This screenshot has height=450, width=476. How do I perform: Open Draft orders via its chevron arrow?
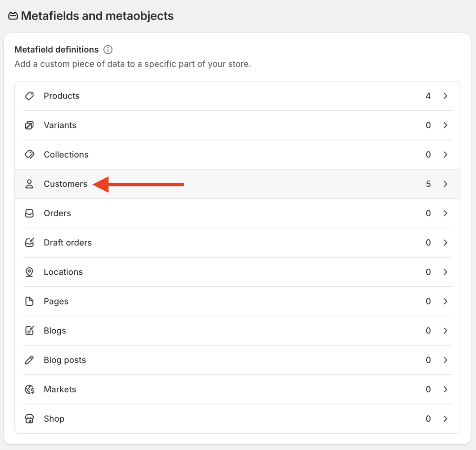coord(445,243)
